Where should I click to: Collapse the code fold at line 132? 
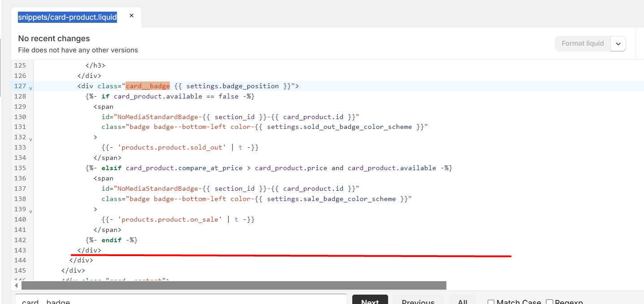pos(30,139)
